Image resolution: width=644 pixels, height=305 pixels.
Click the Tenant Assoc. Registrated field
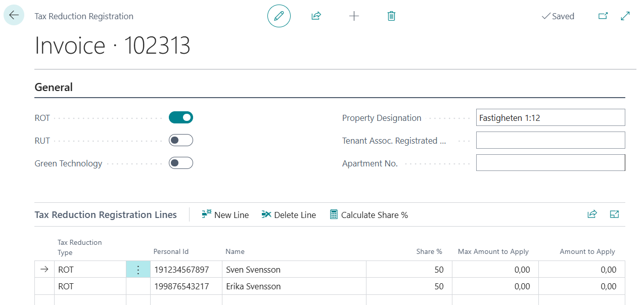click(x=550, y=141)
